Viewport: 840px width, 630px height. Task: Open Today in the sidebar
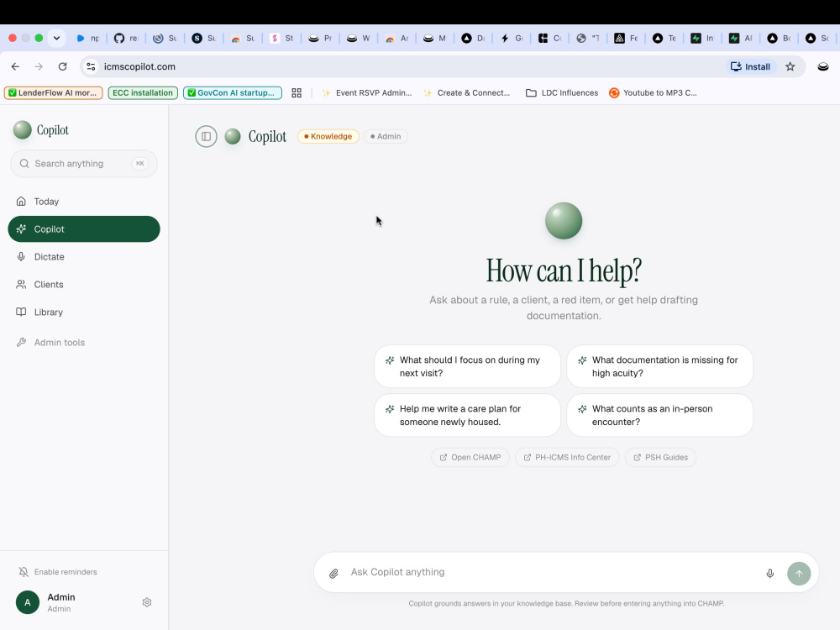(x=84, y=202)
